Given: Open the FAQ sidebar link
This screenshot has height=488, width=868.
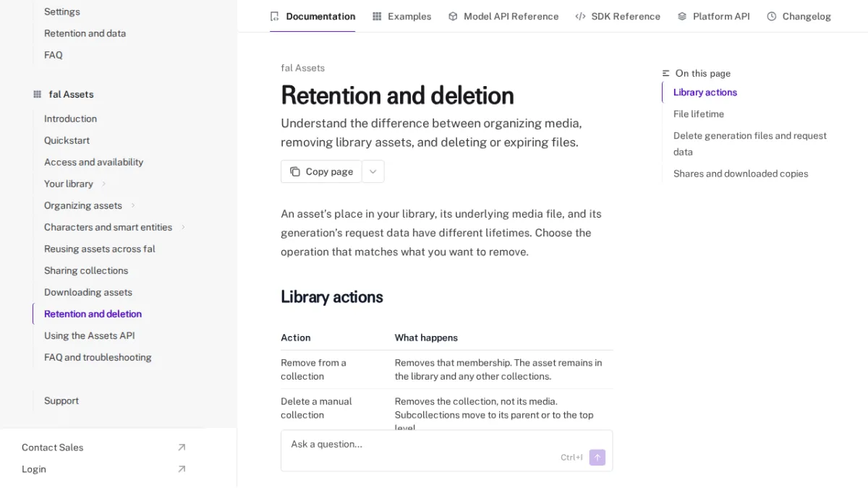Looking at the screenshot, I should click(54, 55).
